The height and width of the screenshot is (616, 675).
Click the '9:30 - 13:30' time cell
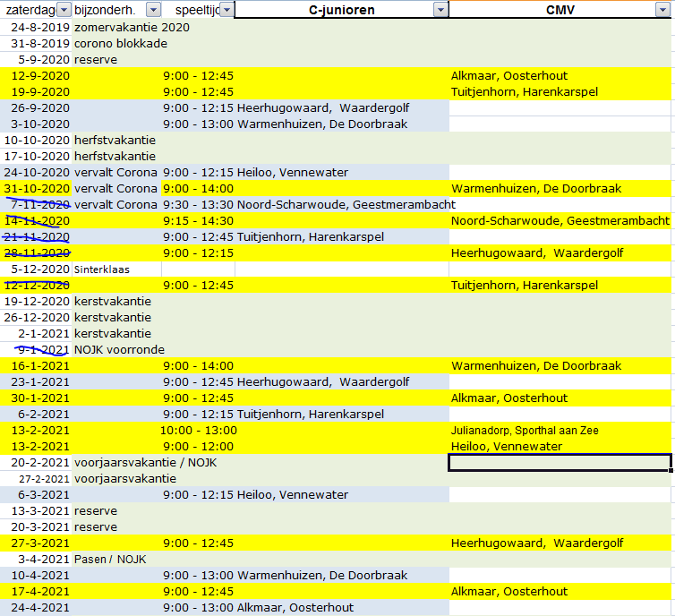tap(198, 204)
